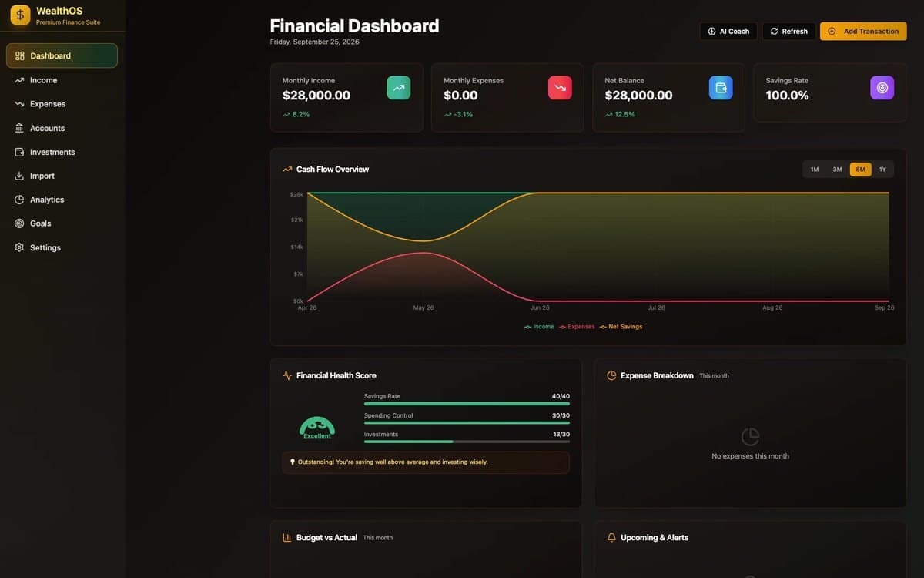Click the Financial Dashboard heading
This screenshot has width=924, height=578.
click(354, 26)
